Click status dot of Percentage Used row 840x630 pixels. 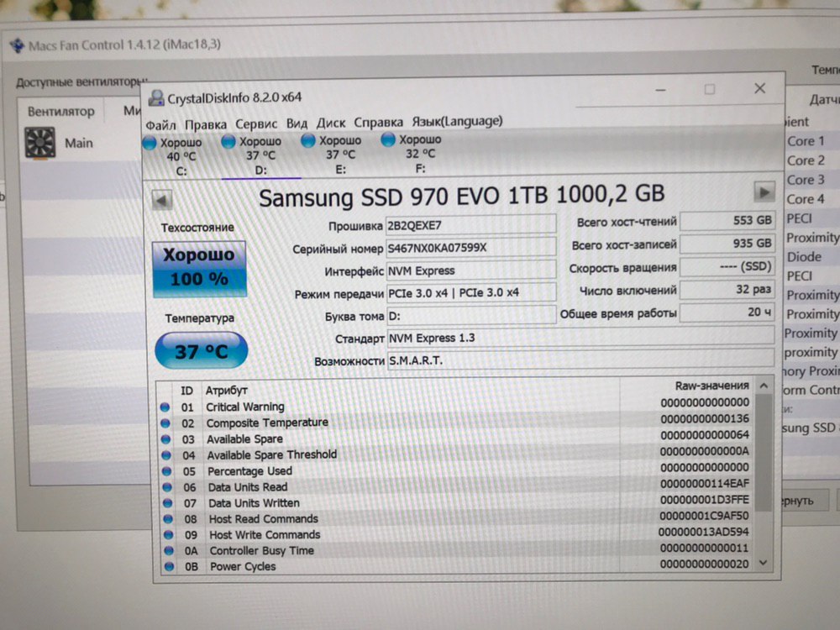point(166,471)
